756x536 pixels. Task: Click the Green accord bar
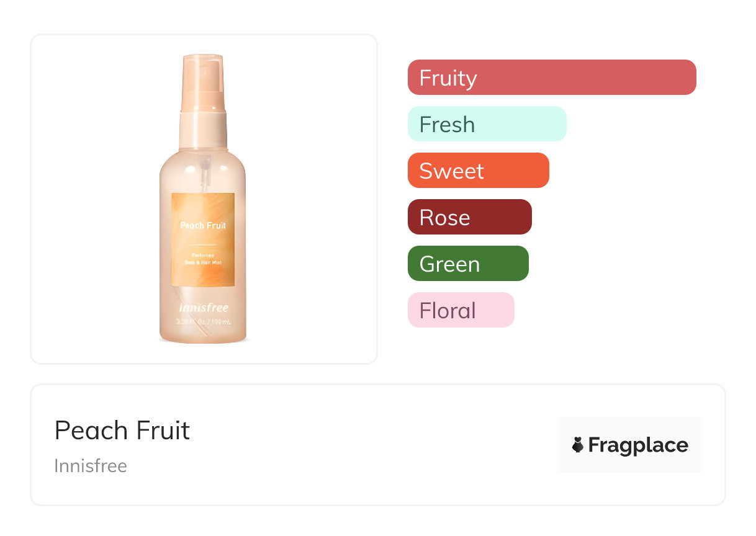coord(467,264)
